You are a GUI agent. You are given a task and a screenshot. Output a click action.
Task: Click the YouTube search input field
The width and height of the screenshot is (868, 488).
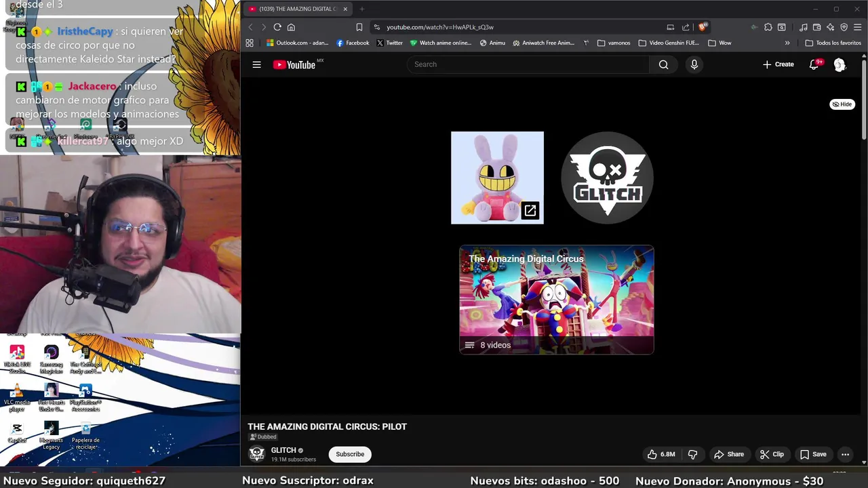(529, 64)
